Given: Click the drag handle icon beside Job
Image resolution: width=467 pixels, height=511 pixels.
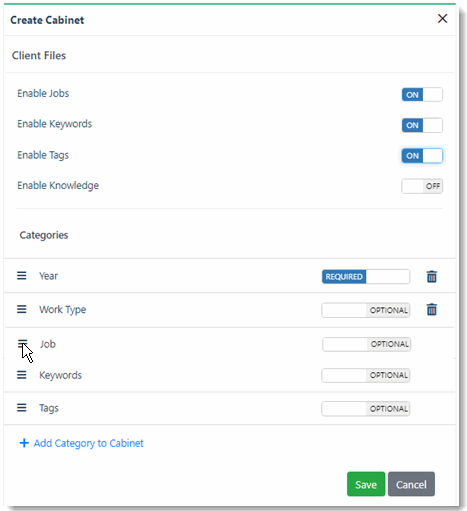Looking at the screenshot, I should point(22,343).
